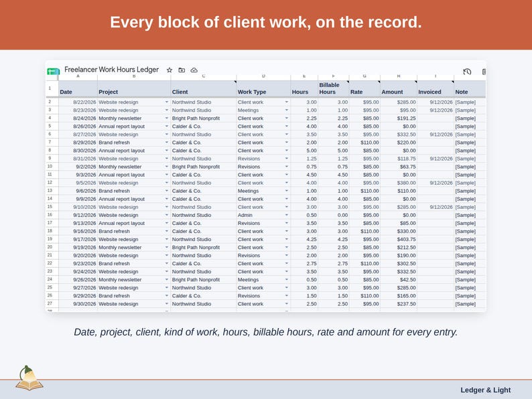Click the Ledger & Light book logo
532x399 pixels.
(29, 378)
